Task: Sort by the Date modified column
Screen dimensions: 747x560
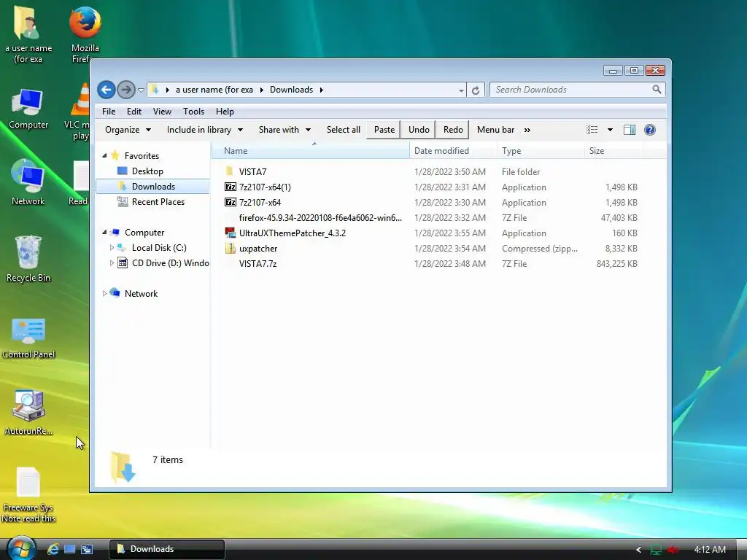Action: tap(453, 151)
